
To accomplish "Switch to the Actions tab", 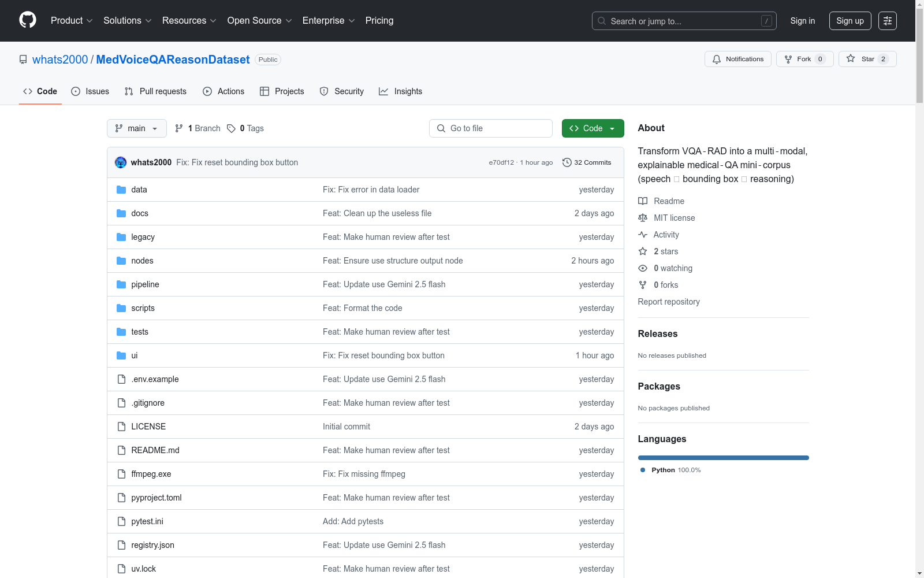I will coord(223,91).
